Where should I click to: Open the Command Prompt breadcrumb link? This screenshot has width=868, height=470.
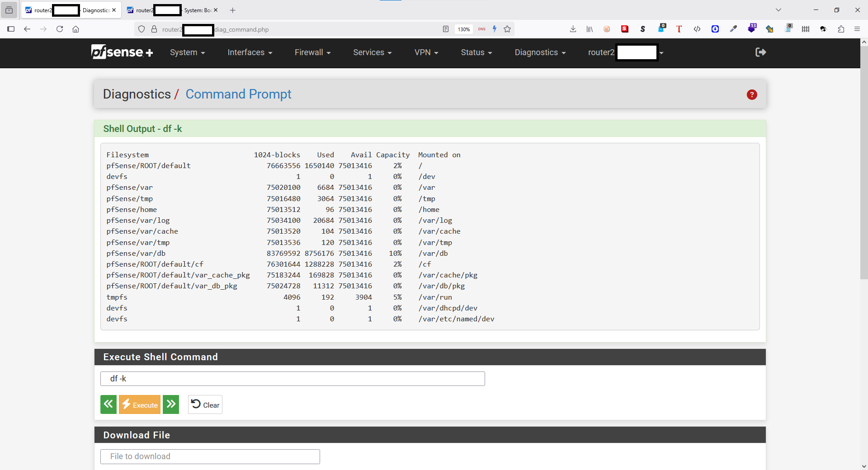pyautogui.click(x=238, y=94)
